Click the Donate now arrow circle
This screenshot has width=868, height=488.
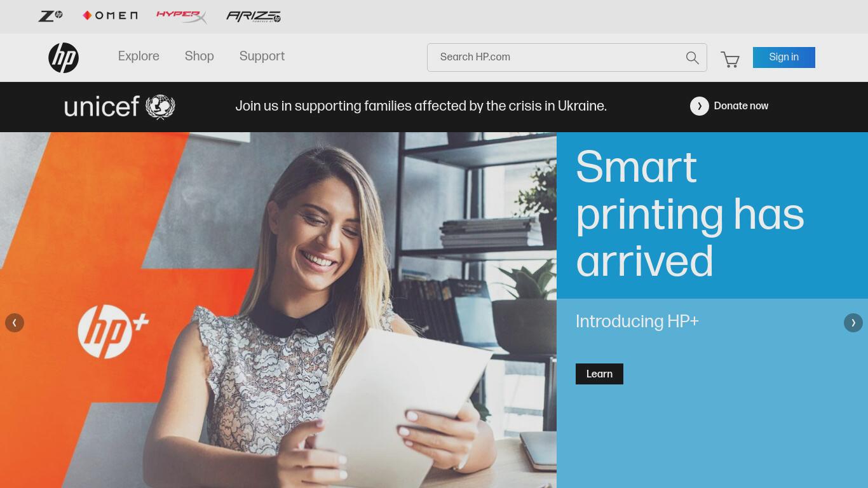point(700,106)
